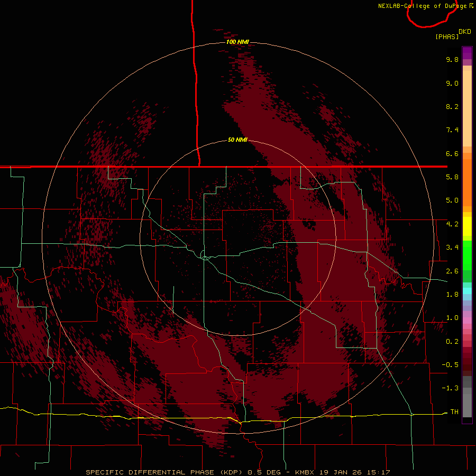Click the 9.0 legend value
476x476 pixels.
click(x=452, y=83)
